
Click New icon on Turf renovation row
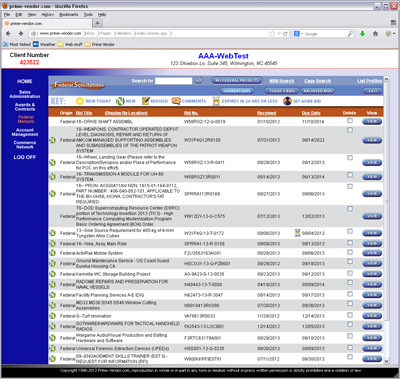(52, 316)
